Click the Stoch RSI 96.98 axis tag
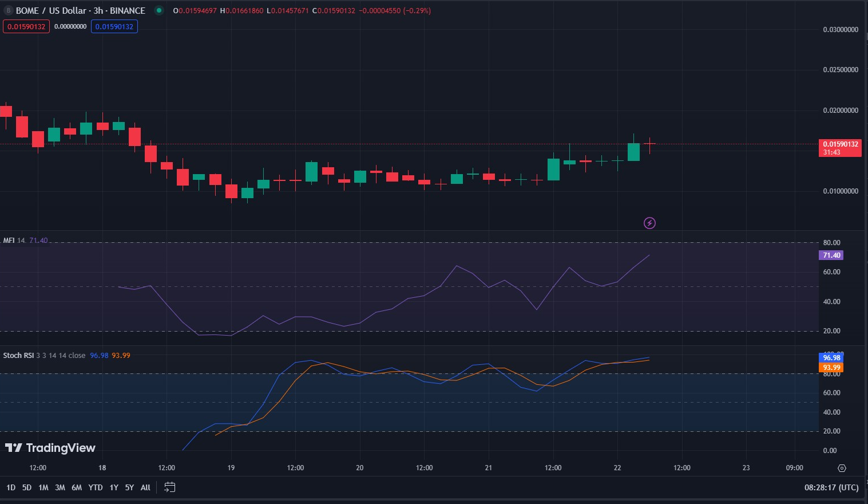Screen dimensions: 868x504 (x=831, y=358)
